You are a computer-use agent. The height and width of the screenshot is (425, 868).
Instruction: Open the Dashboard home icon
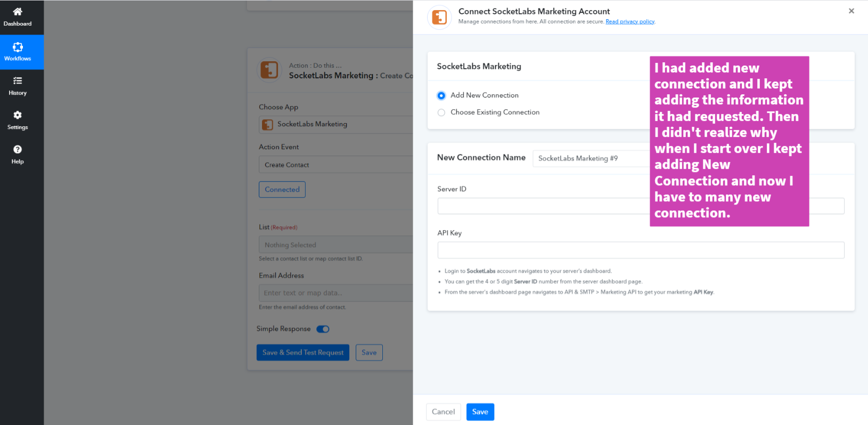click(18, 12)
